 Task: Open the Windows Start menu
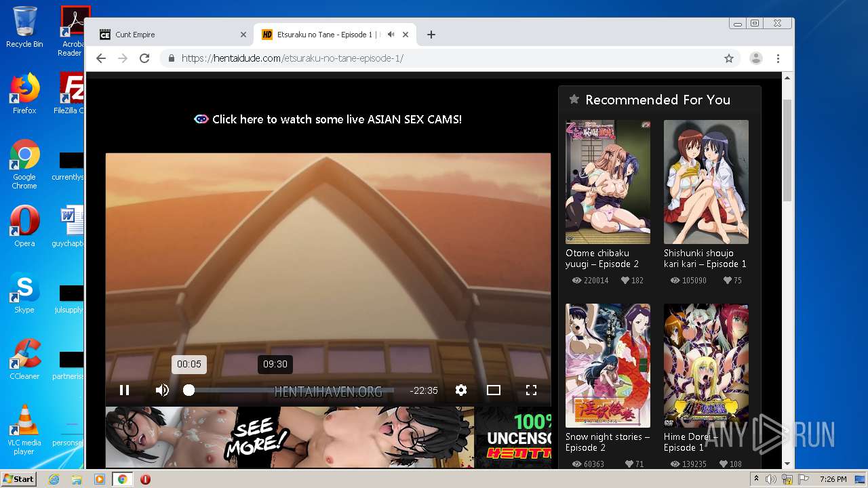(x=19, y=479)
